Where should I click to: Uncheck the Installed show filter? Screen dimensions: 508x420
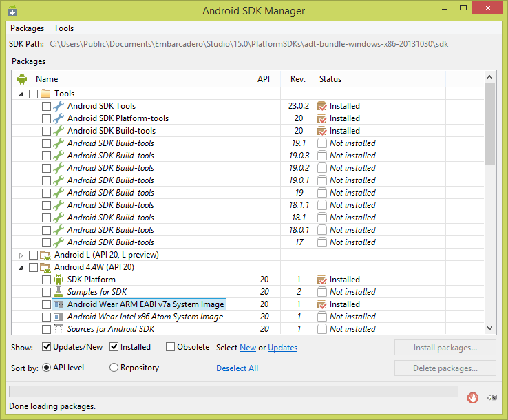114,347
